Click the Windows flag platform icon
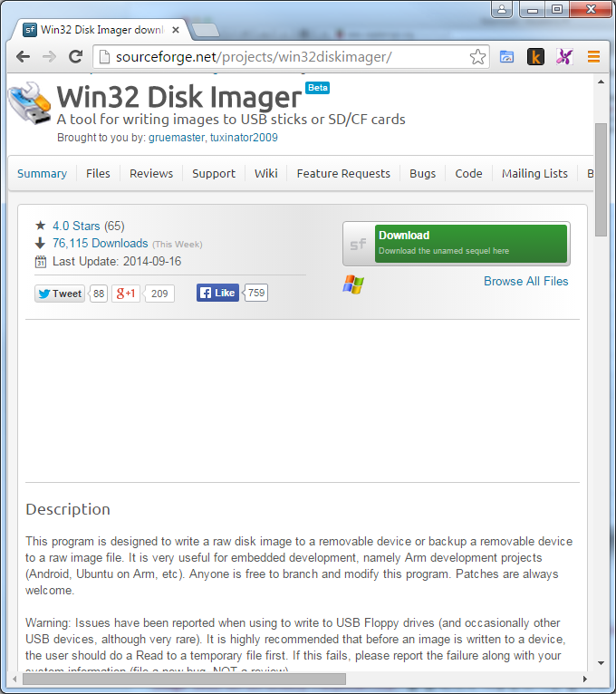 [x=353, y=285]
